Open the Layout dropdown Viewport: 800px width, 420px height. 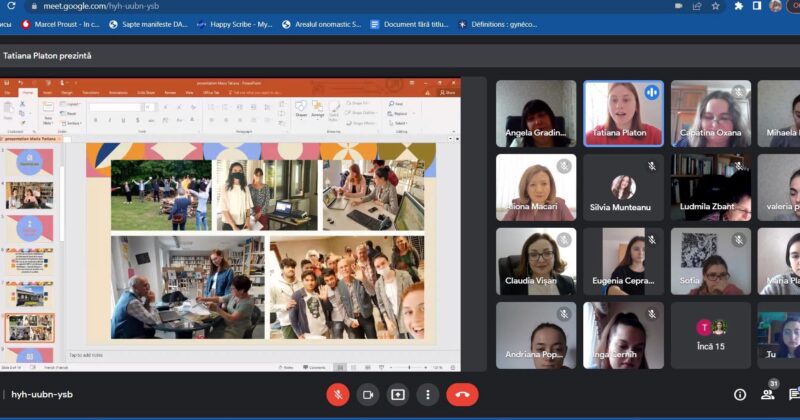pos(70,104)
